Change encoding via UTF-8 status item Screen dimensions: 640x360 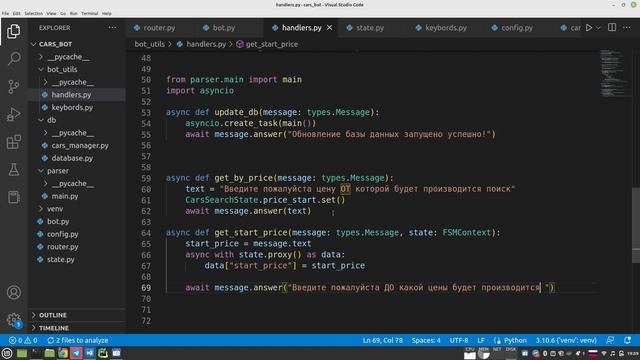click(459, 340)
